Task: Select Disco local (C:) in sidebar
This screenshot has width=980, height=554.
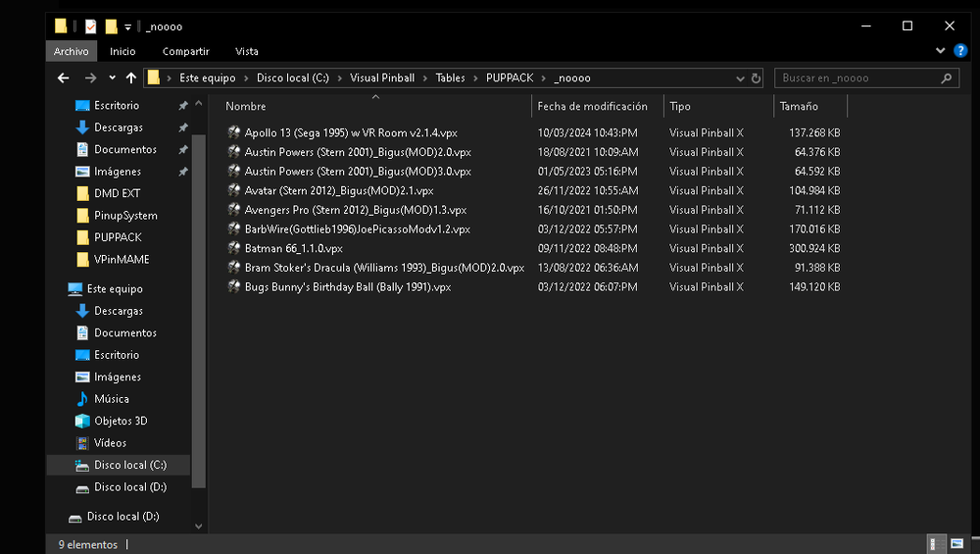Action: click(130, 465)
